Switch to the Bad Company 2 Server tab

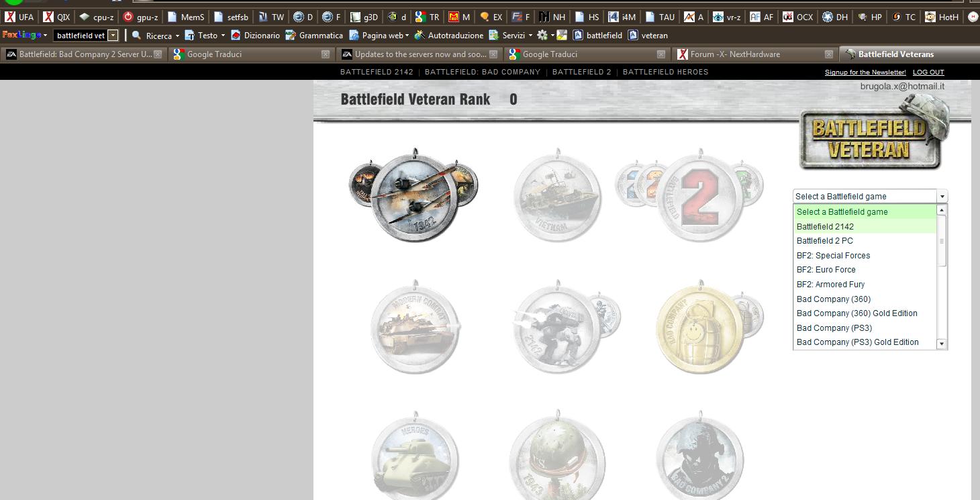[83, 54]
